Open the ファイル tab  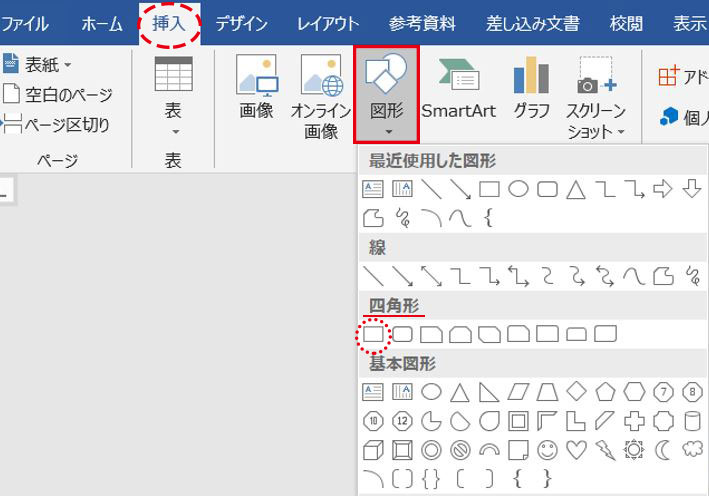[24, 24]
